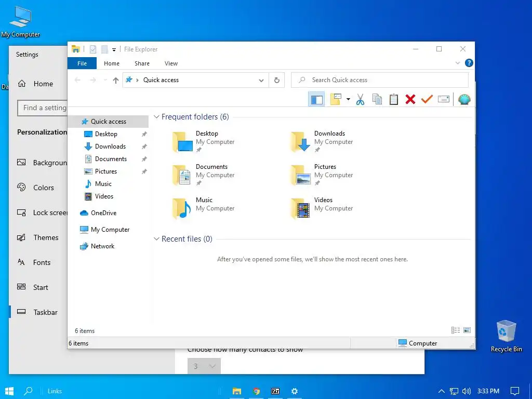Open dropdown arrow beside folder options icon
This screenshot has width=532, height=399.
coord(348,99)
